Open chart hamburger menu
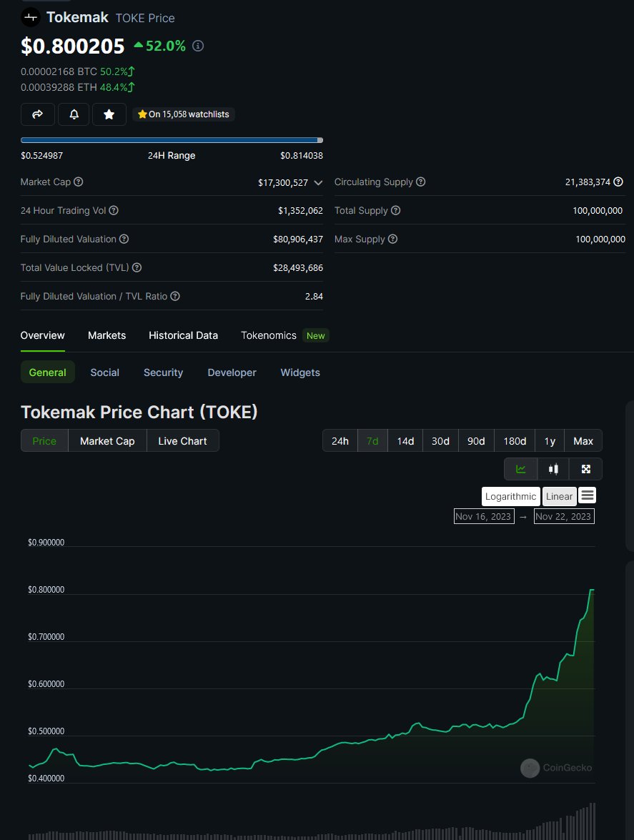 (x=588, y=495)
